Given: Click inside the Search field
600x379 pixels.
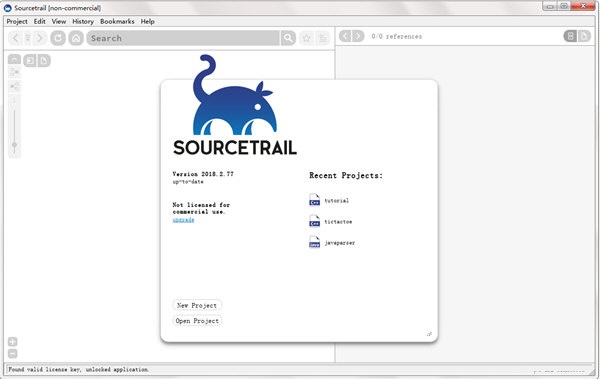Looking at the screenshot, I should (183, 38).
